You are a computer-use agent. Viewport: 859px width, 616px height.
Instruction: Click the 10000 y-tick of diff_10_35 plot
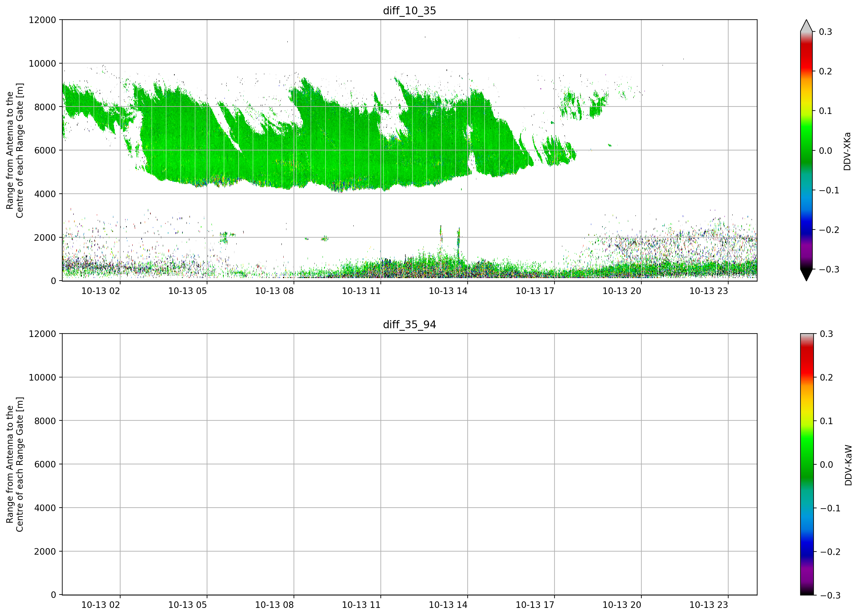coord(42,63)
